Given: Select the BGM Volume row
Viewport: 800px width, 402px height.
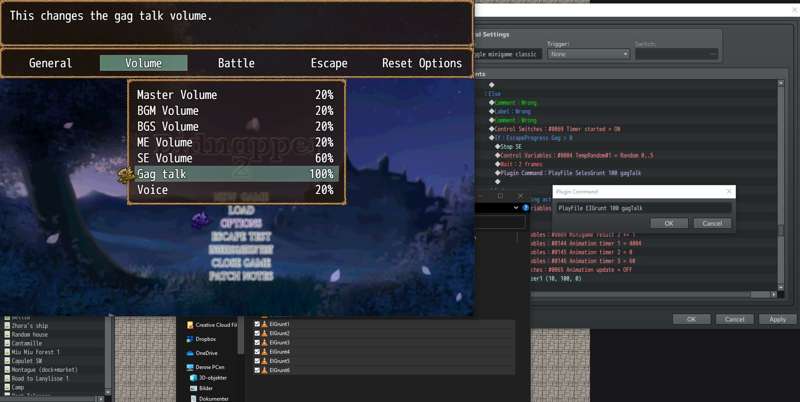Looking at the screenshot, I should [235, 111].
